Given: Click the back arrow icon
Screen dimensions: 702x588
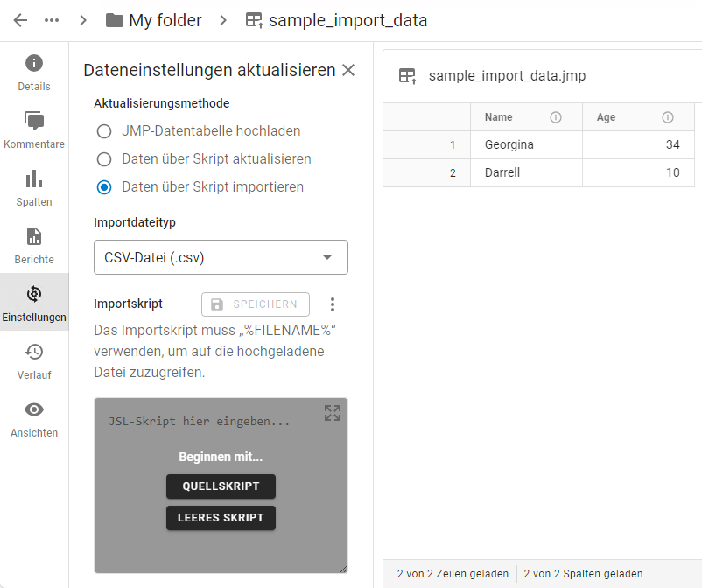Looking at the screenshot, I should click(x=20, y=20).
